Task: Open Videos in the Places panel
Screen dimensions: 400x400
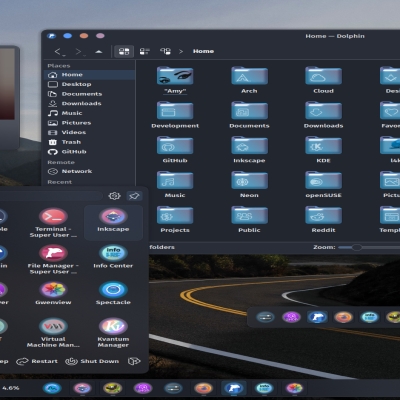Action: (89, 132)
